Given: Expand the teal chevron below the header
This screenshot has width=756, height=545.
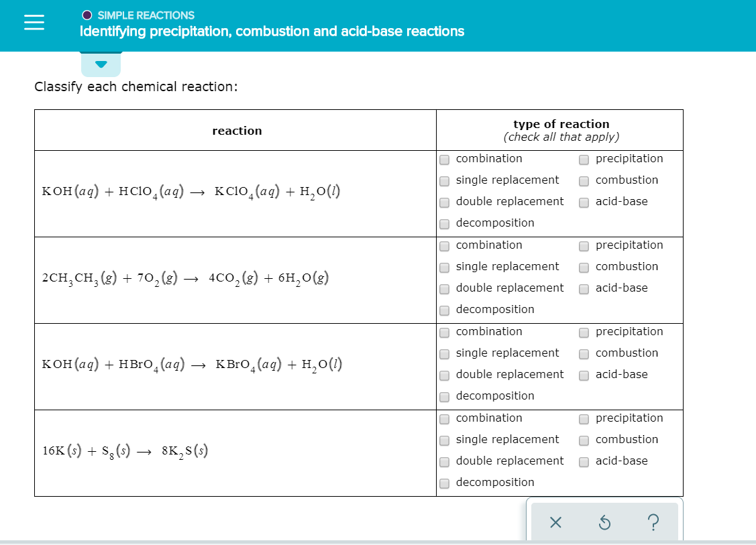Looking at the screenshot, I should [101, 64].
